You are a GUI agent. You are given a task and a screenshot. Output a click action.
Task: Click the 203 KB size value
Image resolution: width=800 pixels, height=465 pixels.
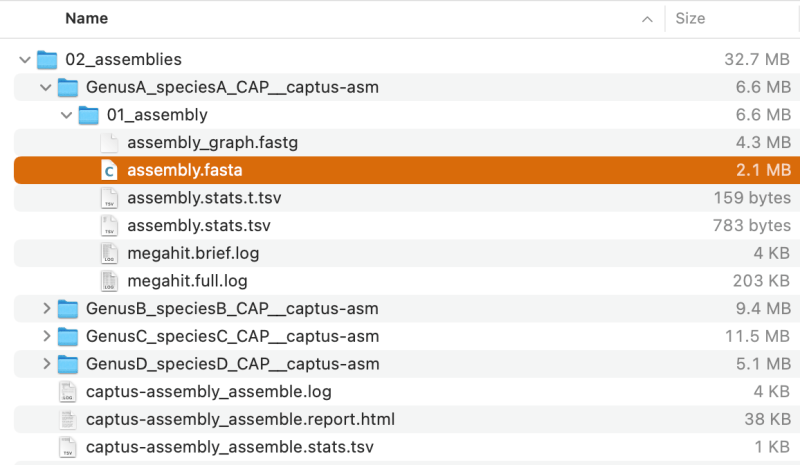pos(761,281)
